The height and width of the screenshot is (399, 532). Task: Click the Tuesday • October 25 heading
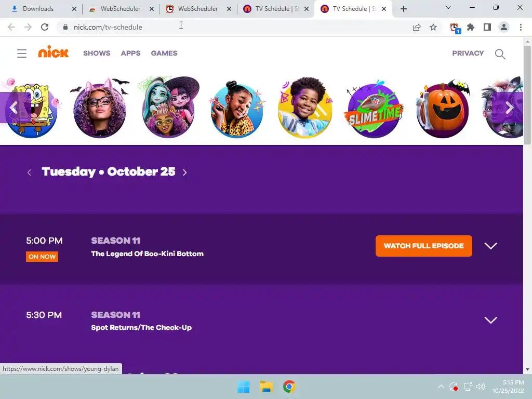click(109, 171)
